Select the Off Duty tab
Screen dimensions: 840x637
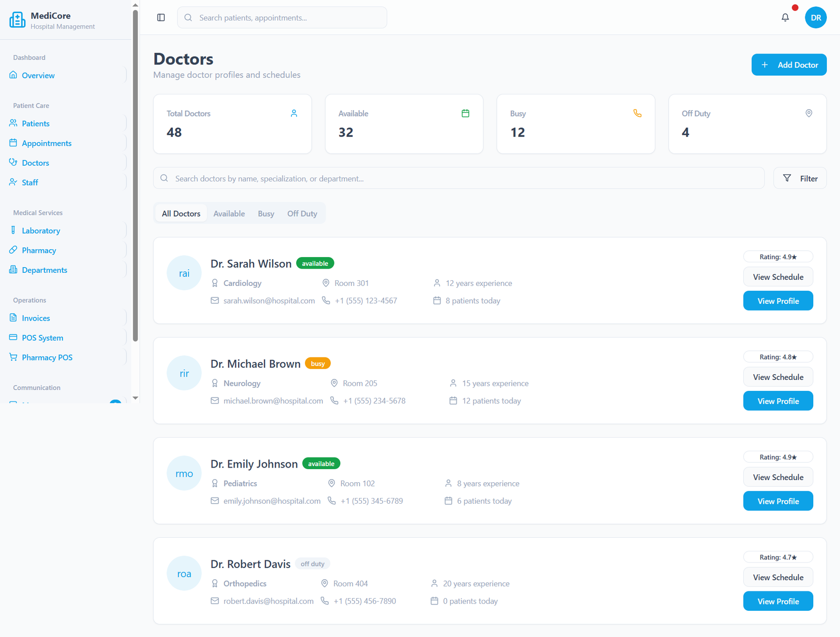tap(302, 214)
